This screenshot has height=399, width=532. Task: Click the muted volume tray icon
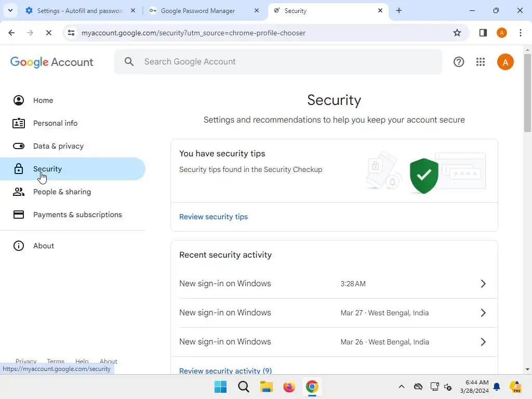[x=448, y=387]
